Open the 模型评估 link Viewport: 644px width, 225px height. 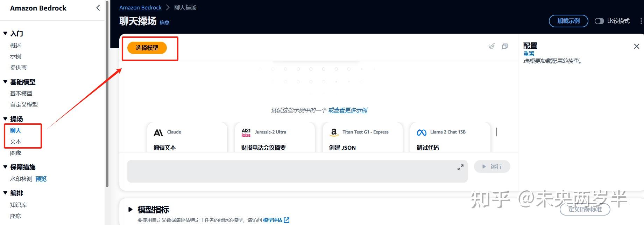point(273,220)
